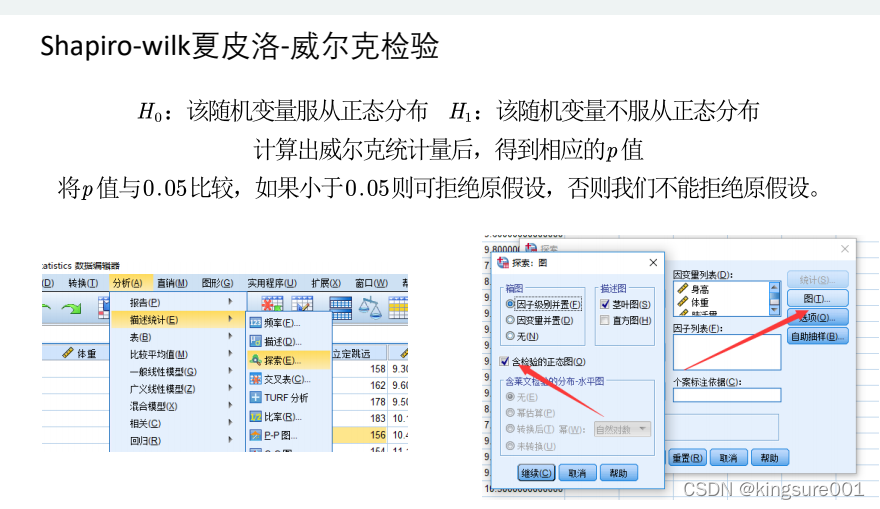Viewport: 880px width, 509px height.
Task: Open 交叉表(C)... crosstabs entry
Action: pos(288,379)
